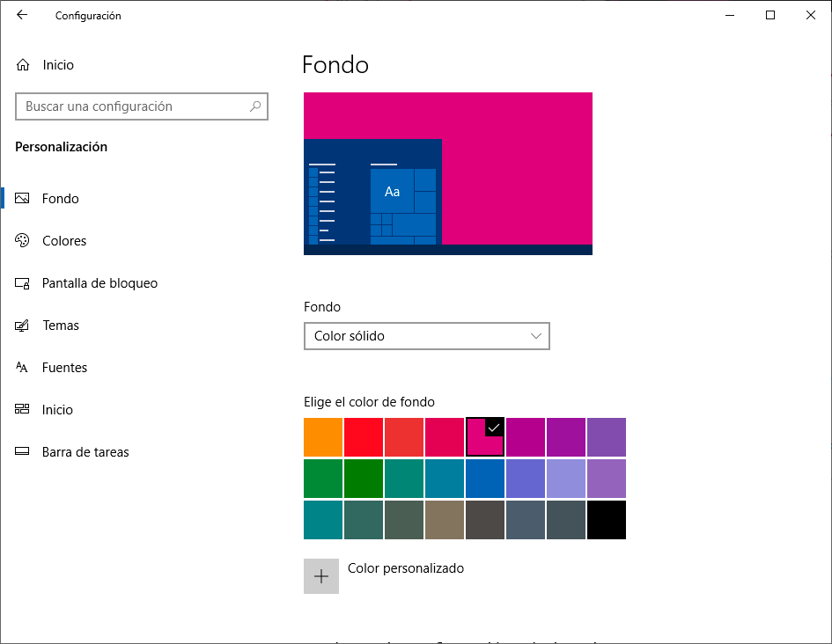Viewport: 832px width, 644px height.
Task: Click the Temas icon
Action: [23, 326]
